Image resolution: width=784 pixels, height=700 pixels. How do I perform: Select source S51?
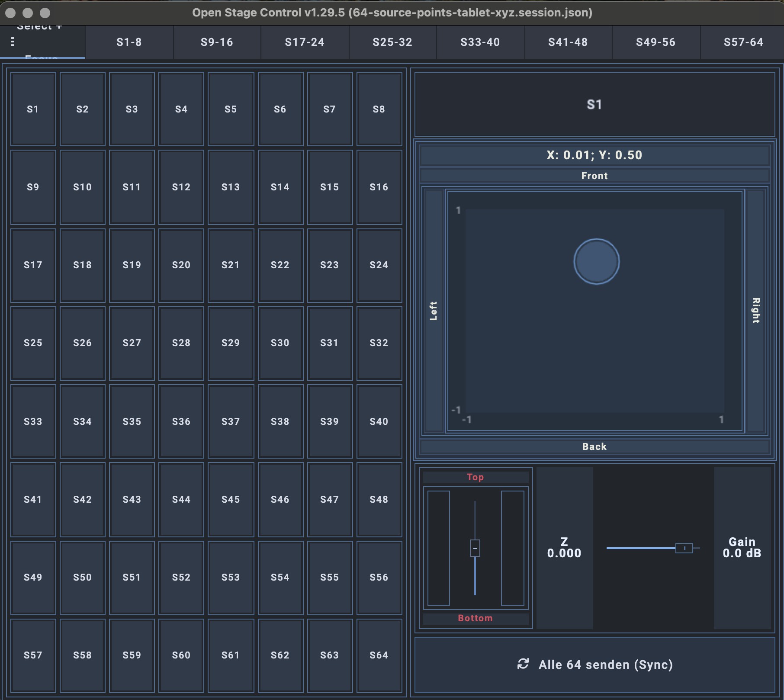(x=132, y=577)
